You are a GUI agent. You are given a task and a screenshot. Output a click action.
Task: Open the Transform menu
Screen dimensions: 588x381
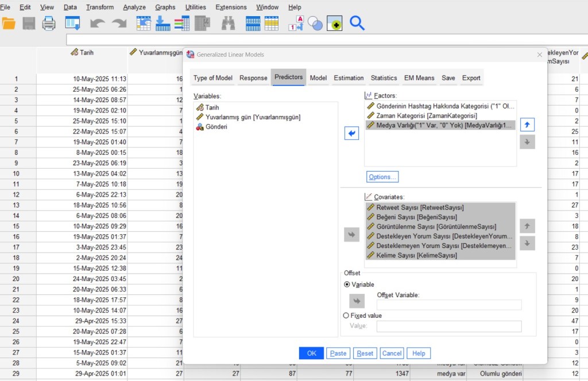tap(100, 7)
